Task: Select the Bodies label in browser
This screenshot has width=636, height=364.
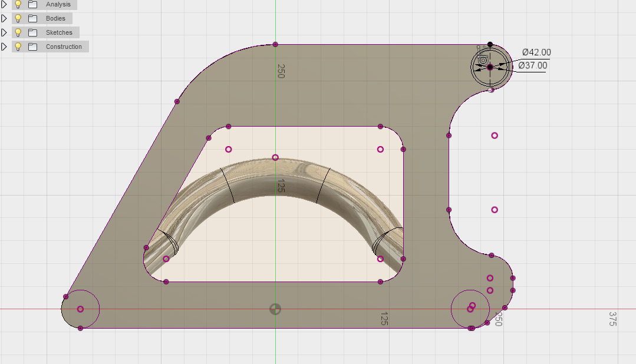Action: point(56,18)
